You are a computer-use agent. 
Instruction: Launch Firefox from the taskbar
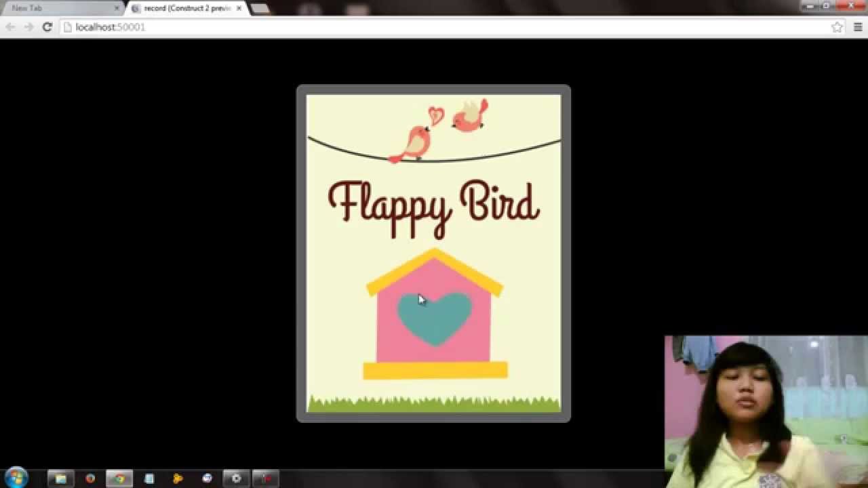[90, 479]
